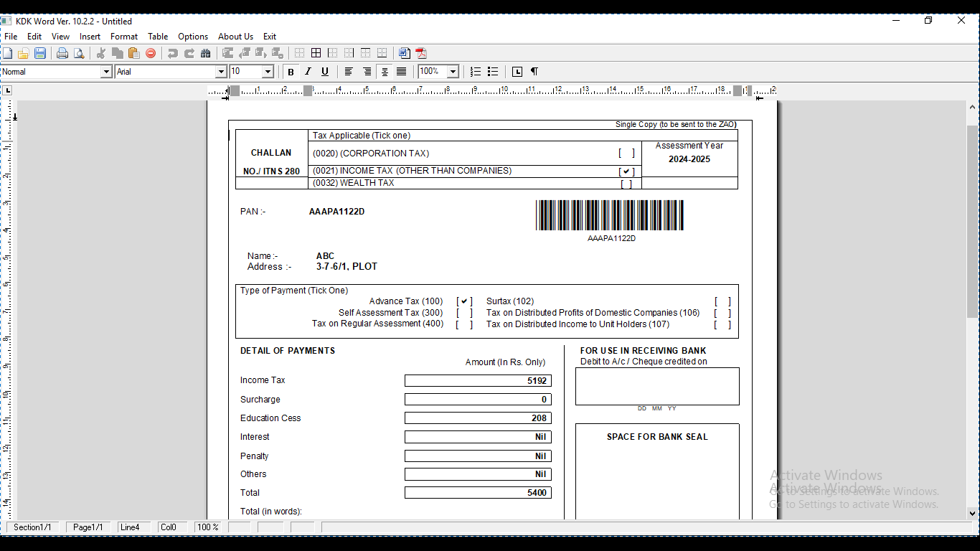Screen dimensions: 980x551
Task: Click the tab-stop icon beside the list buttons
Action: pos(517,72)
